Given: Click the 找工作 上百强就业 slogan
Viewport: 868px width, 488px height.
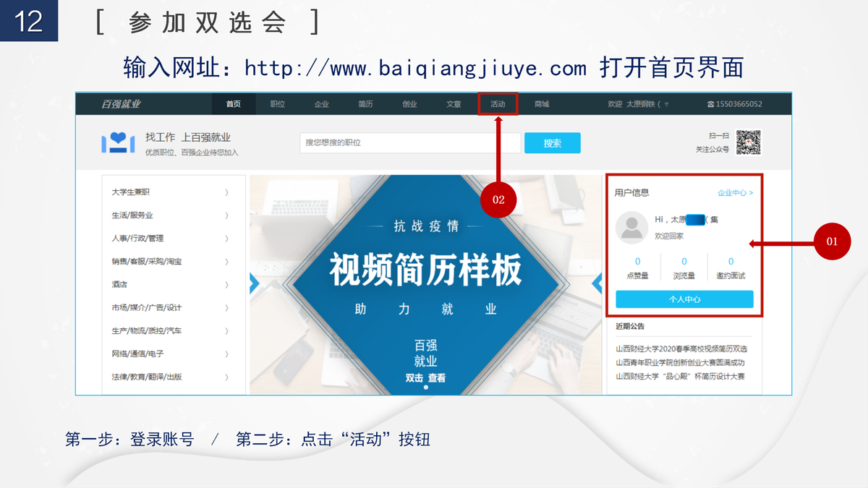Looking at the screenshot, I should [188, 137].
